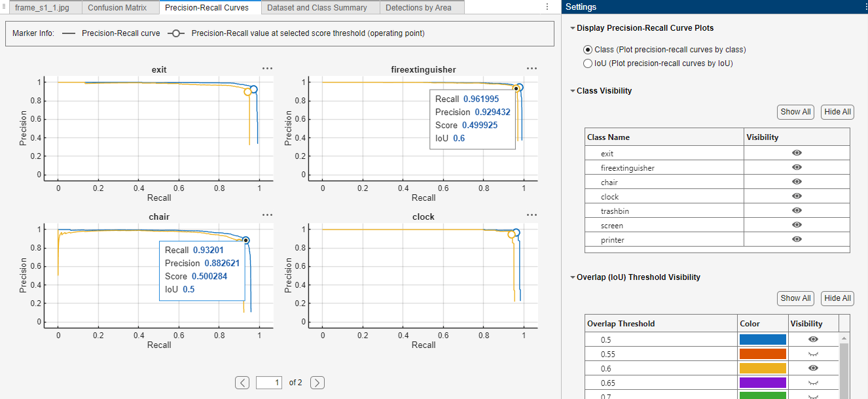
Task: Select the IoU plotting radio button
Action: pyautogui.click(x=587, y=63)
